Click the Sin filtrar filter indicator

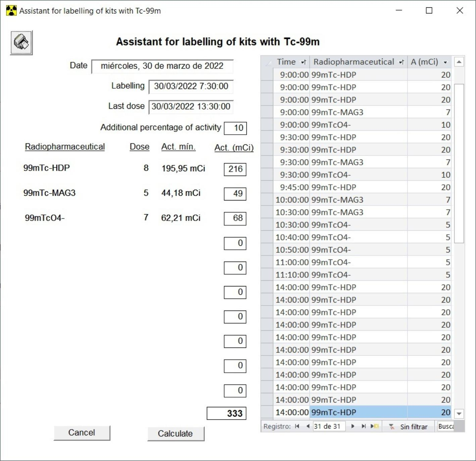408,427
